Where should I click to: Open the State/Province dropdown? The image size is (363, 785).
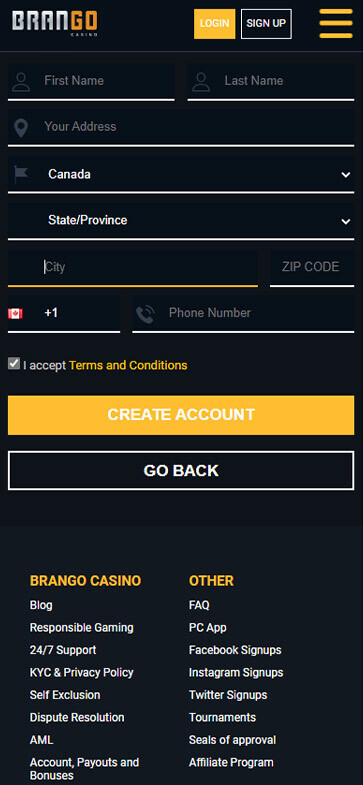click(x=181, y=220)
